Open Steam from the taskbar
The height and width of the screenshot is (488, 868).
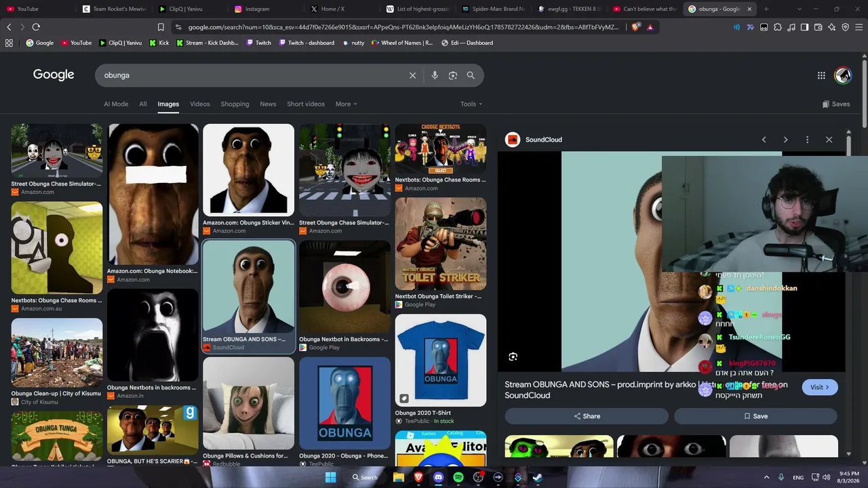(538, 477)
